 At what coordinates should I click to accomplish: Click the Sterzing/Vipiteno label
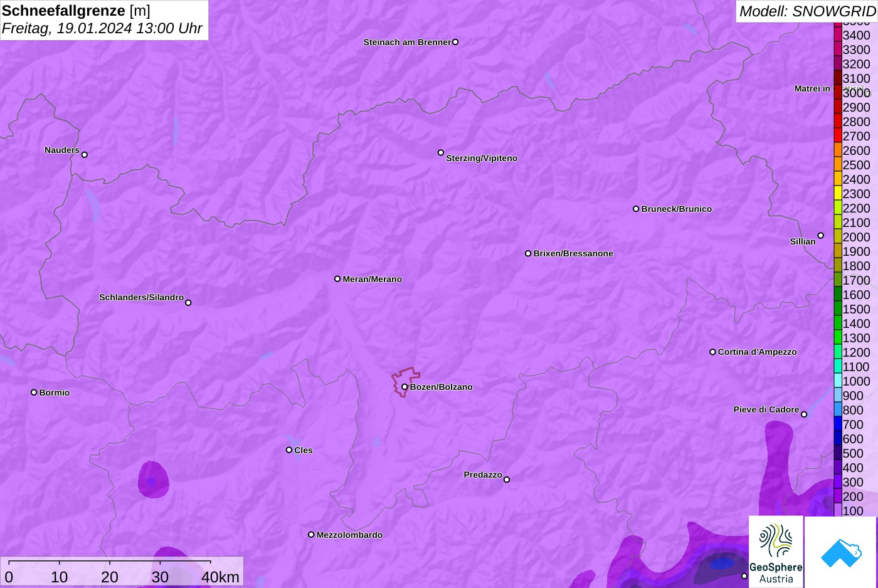click(482, 158)
